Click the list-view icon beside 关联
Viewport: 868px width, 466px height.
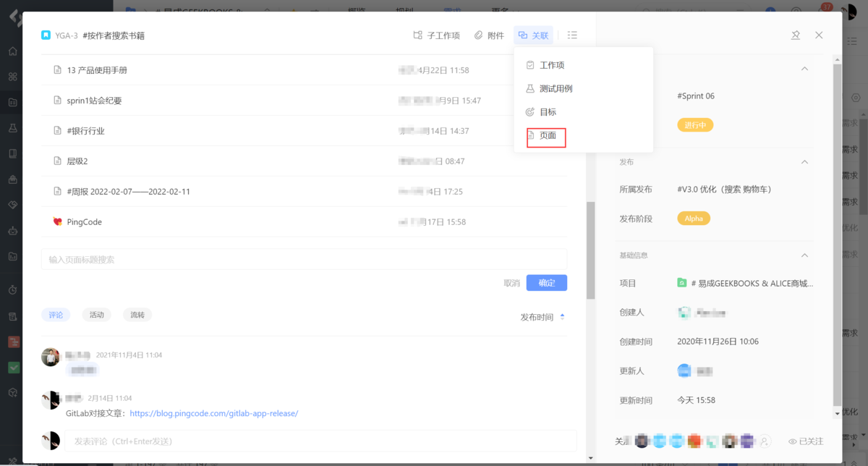pos(572,35)
